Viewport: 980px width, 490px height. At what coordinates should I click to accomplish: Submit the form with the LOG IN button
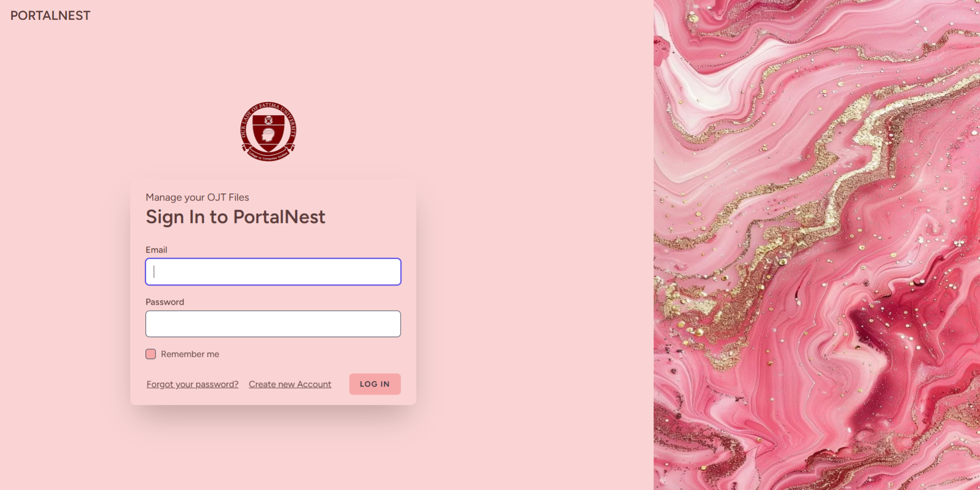tap(375, 384)
